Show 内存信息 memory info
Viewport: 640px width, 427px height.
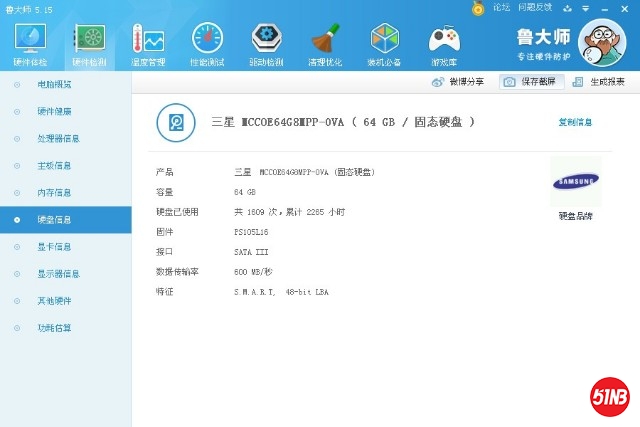(x=54, y=192)
